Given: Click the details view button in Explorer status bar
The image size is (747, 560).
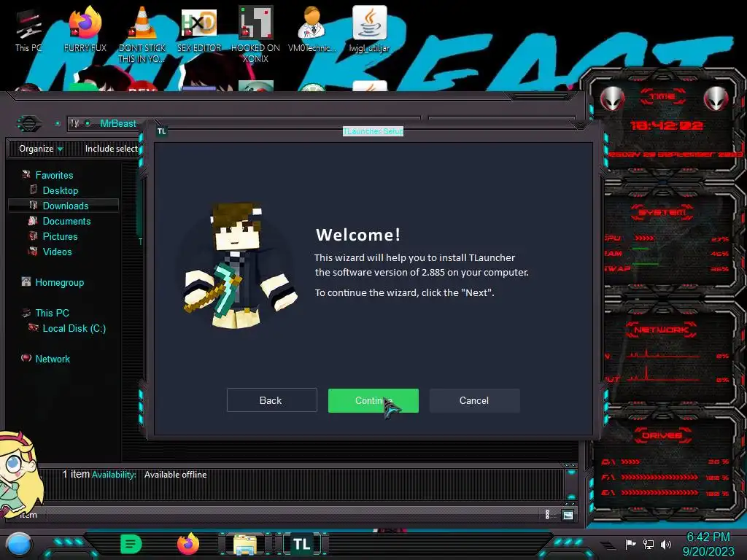Looking at the screenshot, I should 547,514.
